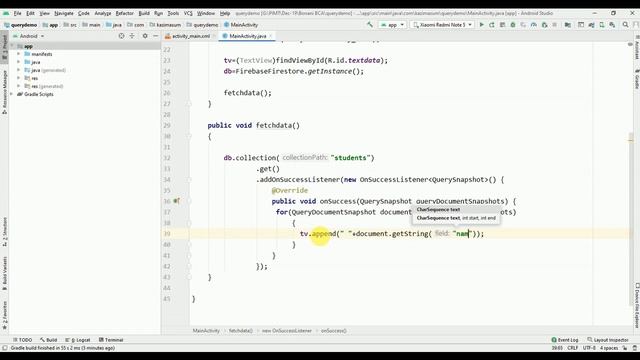The image size is (640, 360).
Task: Open Project panel settings gear
Action: click(x=145, y=36)
